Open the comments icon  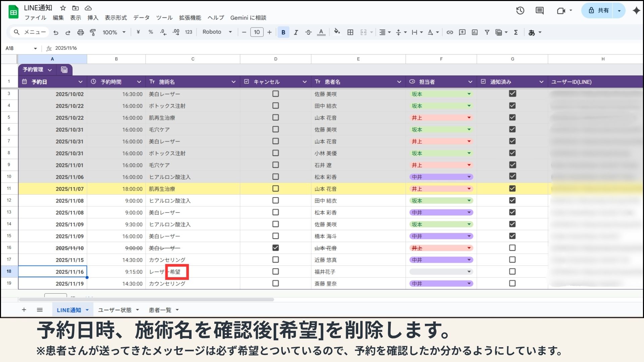pyautogui.click(x=539, y=11)
